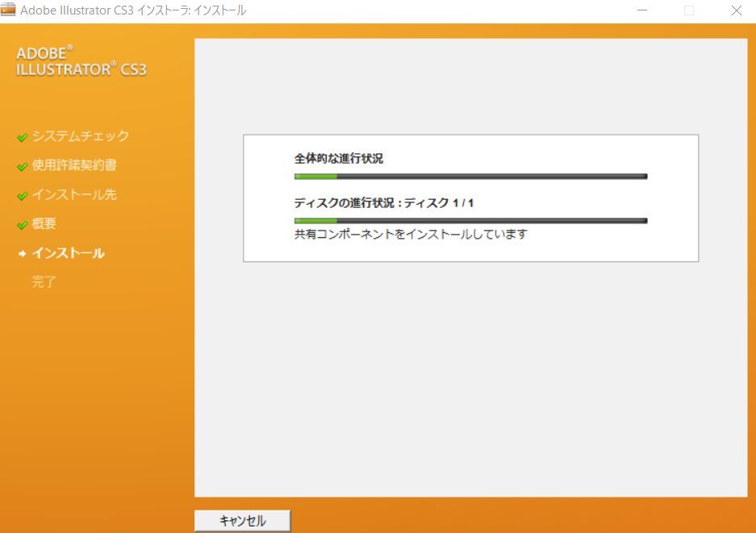Image resolution: width=756 pixels, height=533 pixels.
Task: Click the window title Adobe Illustrator CS3 インストーラ
Action: click(133, 10)
